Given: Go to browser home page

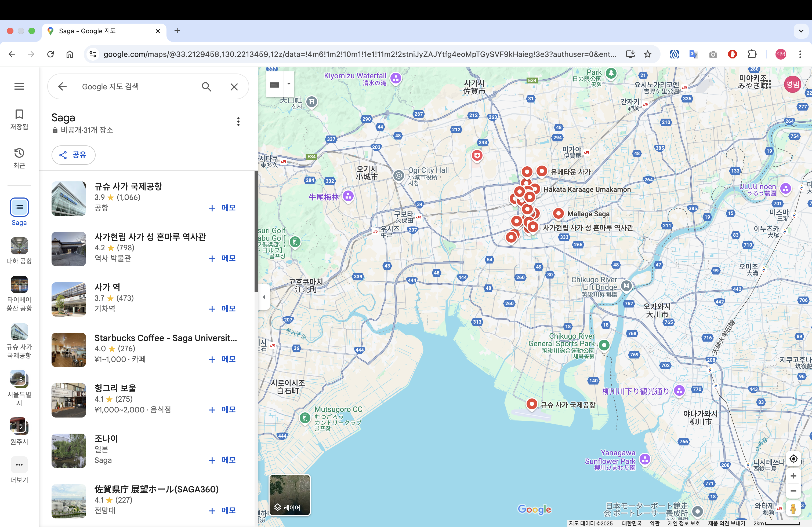Looking at the screenshot, I should 70,54.
